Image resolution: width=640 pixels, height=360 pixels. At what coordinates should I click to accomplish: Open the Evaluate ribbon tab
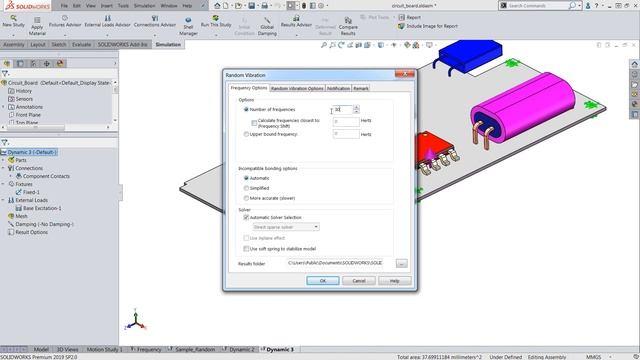(82, 44)
